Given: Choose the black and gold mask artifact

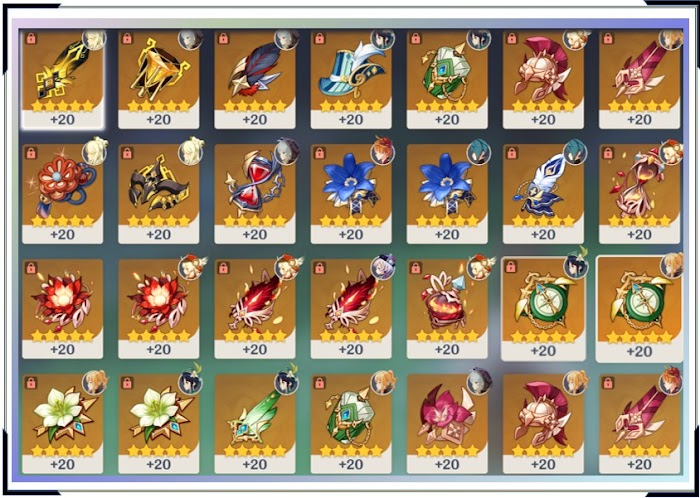Looking at the screenshot, I should (158, 194).
